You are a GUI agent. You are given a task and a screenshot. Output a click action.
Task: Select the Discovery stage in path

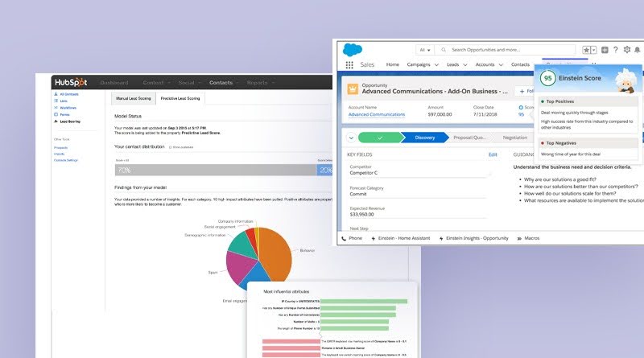tap(425, 138)
